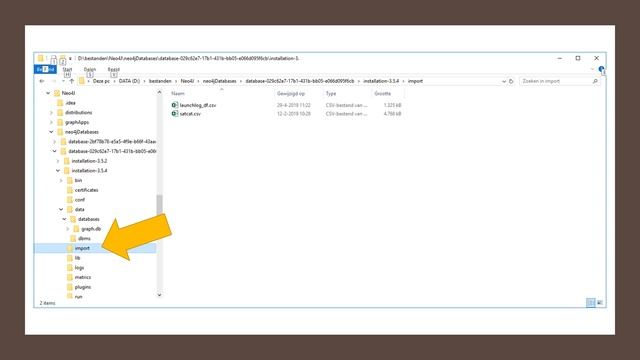Select the database-2bf78b78 folder in tree

click(x=112, y=142)
